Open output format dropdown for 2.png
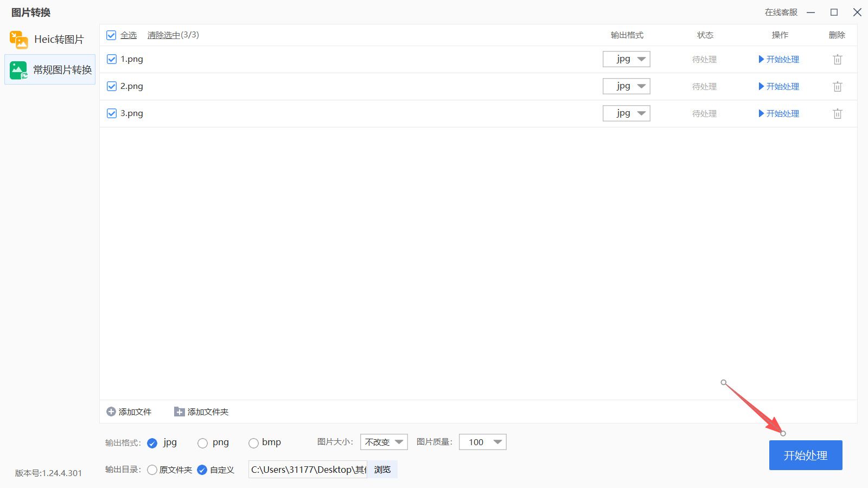This screenshot has width=868, height=488. click(x=627, y=86)
